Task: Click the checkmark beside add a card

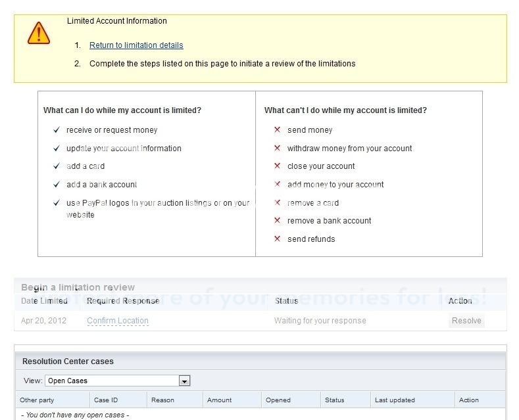Action: [x=57, y=166]
